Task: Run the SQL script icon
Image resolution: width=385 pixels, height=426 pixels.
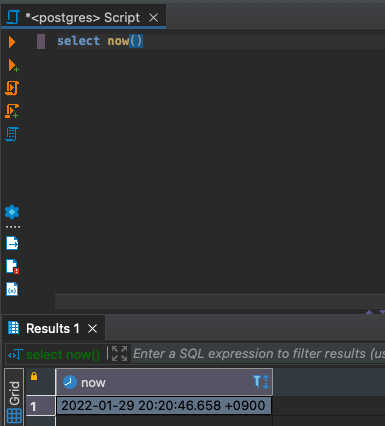Action: tap(12, 88)
